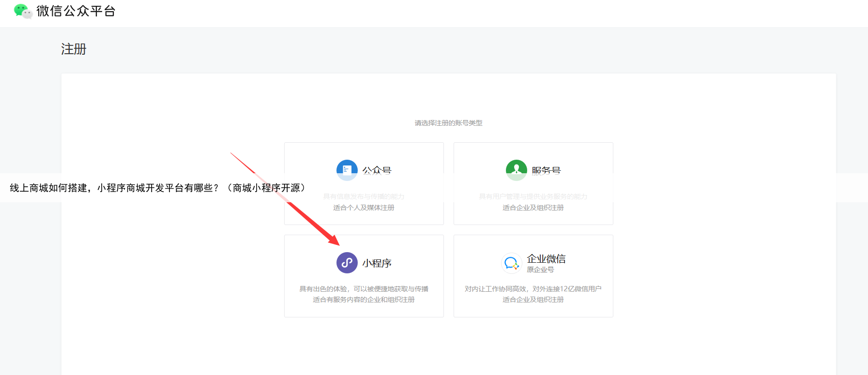868x375 pixels.
Task: Click the 企业微信 chat bubble icon
Action: [x=511, y=263]
